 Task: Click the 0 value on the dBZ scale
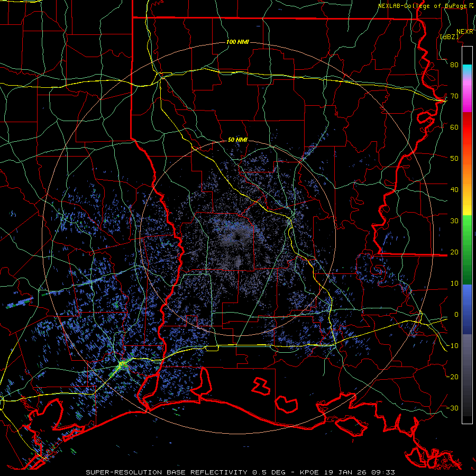tap(456, 315)
